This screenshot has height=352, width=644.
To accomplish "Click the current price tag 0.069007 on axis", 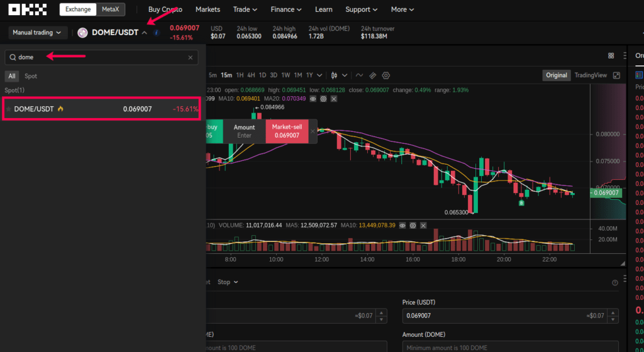I will point(606,193).
